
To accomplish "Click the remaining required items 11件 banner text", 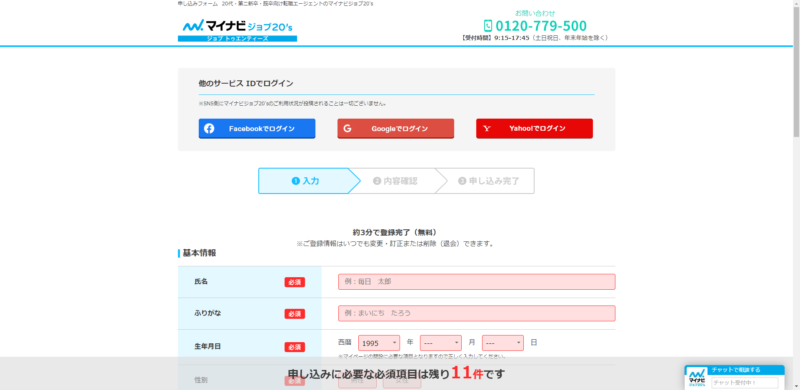I will pos(396,374).
